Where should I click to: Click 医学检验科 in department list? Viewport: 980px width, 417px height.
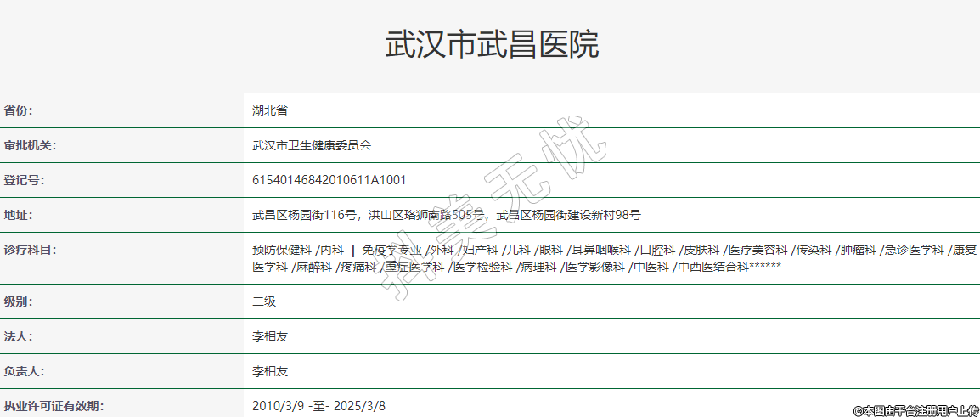point(482,267)
